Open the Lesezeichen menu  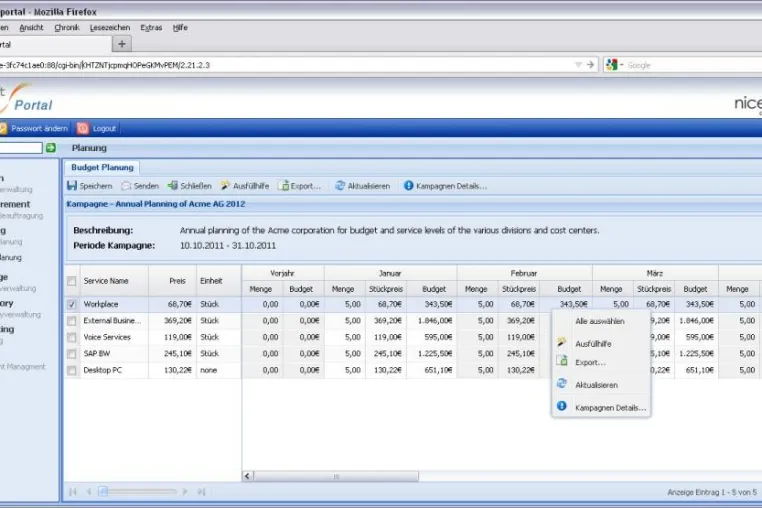[110, 28]
